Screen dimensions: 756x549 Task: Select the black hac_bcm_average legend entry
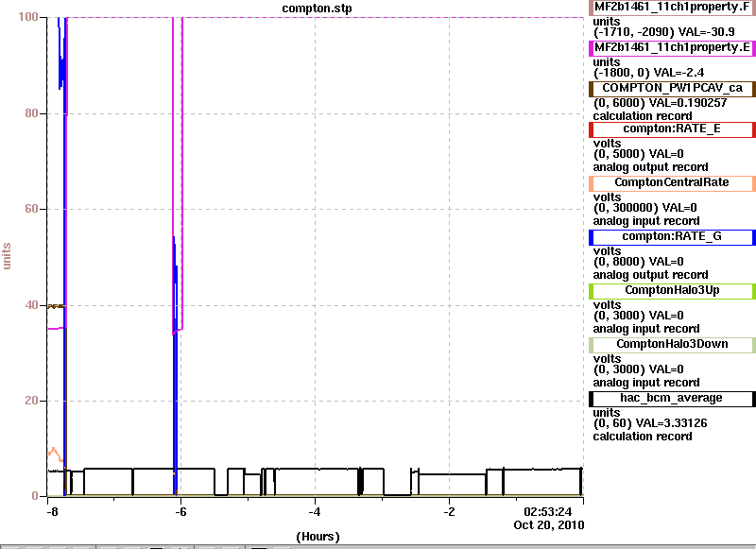tap(672, 399)
